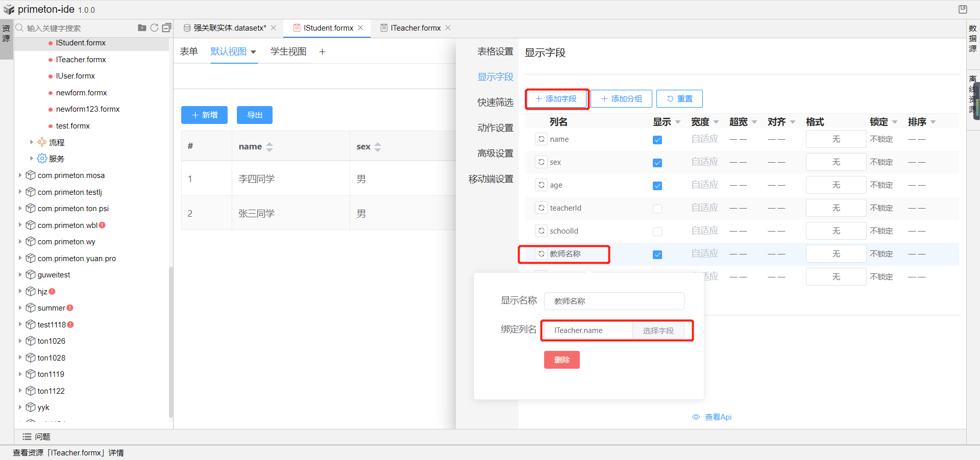Click the collapse-all icon beside refresh

166,28
